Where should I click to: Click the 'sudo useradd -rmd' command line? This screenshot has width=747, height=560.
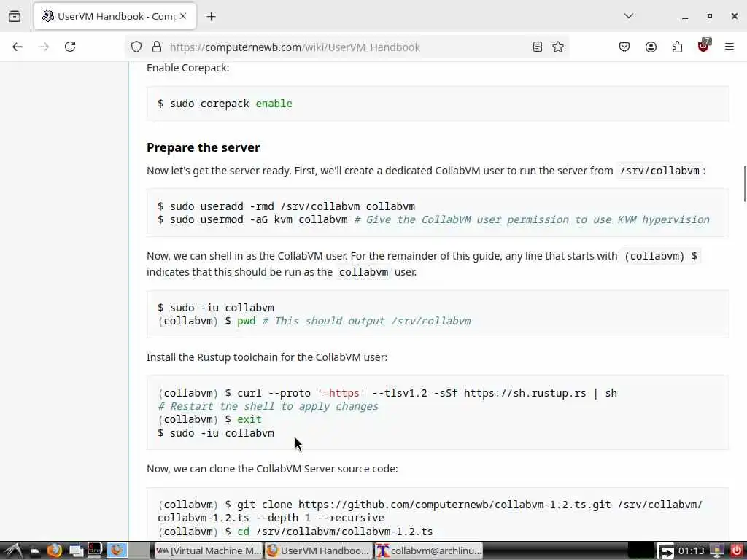tap(286, 206)
